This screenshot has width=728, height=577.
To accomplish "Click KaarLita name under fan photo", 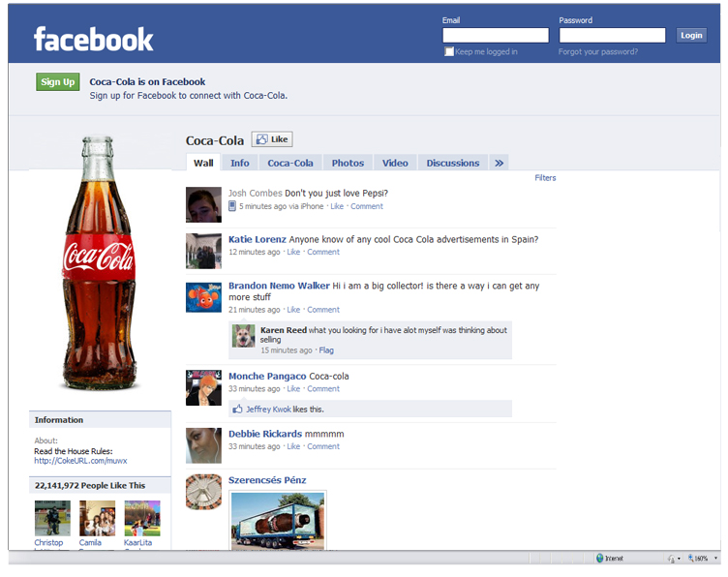I will coord(137,542).
